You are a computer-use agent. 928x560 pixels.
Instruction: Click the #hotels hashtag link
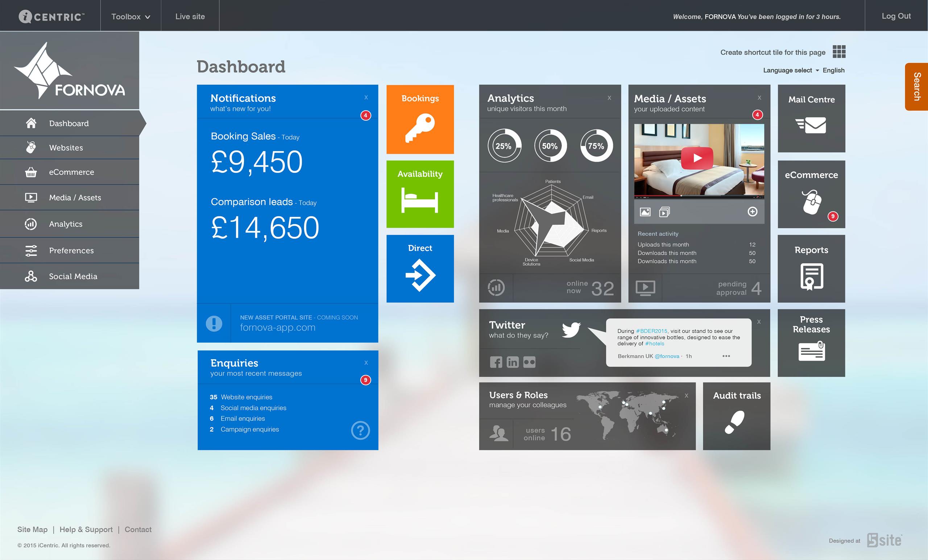655,344
